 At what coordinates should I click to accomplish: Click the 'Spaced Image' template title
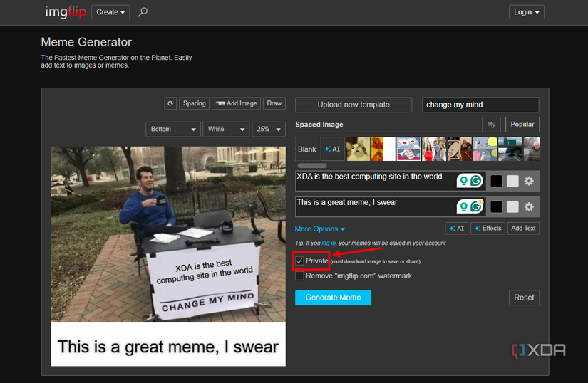[319, 125]
